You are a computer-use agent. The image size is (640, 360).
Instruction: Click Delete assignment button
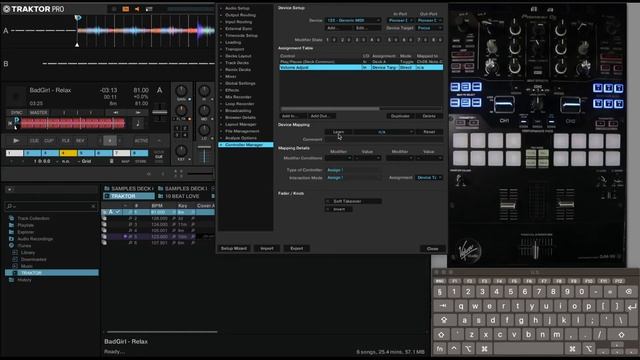coord(429,116)
